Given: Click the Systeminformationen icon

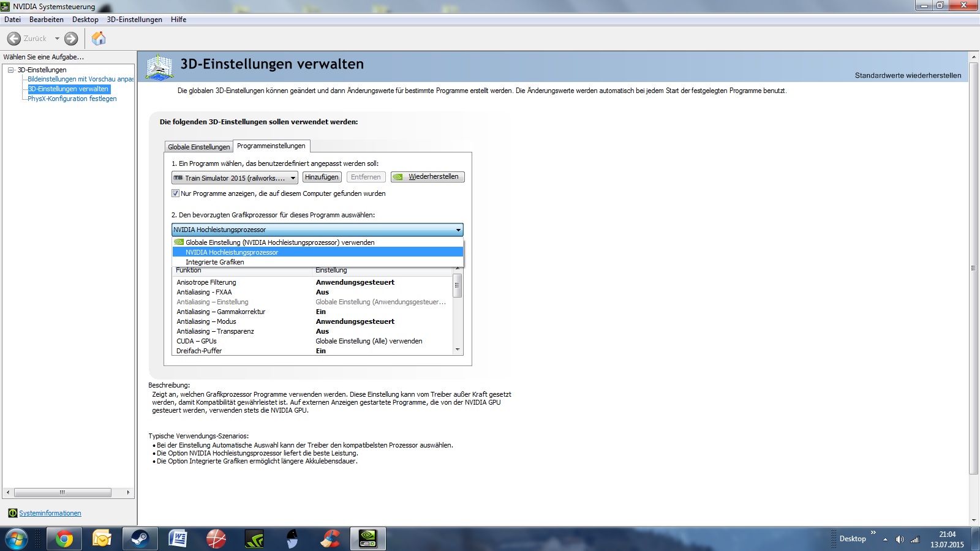Looking at the screenshot, I should coord(12,513).
